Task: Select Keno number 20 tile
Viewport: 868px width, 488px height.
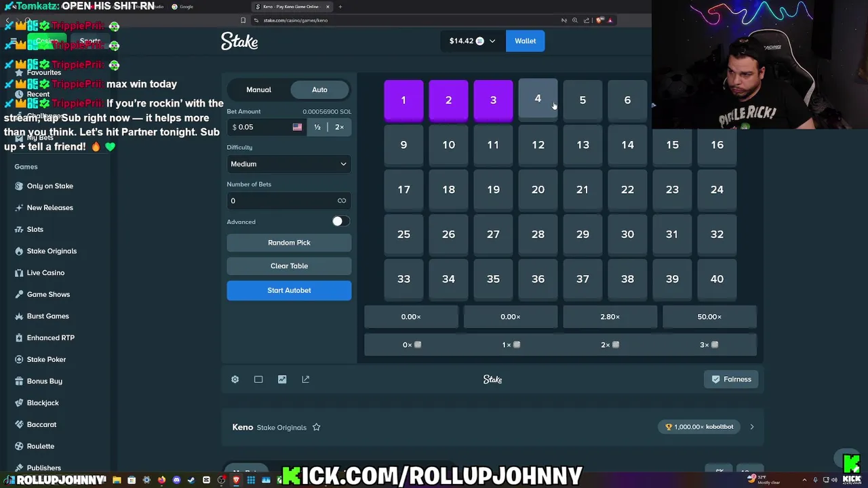Action: click(x=538, y=190)
